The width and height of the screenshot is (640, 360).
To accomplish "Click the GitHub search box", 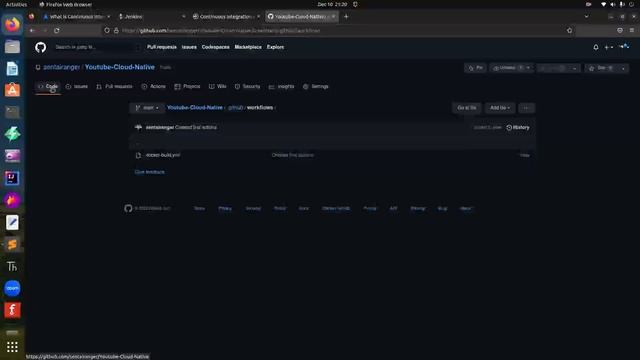I will (x=96, y=47).
